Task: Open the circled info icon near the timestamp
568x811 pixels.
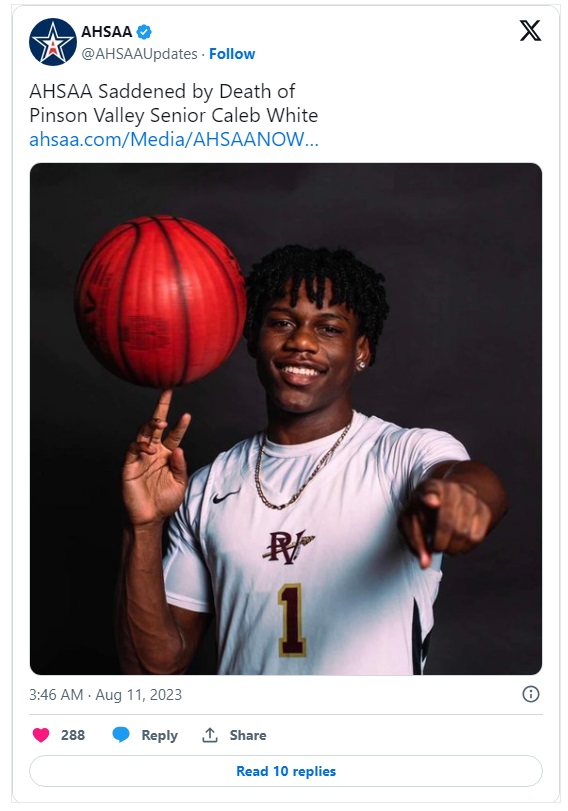Action: point(531,694)
